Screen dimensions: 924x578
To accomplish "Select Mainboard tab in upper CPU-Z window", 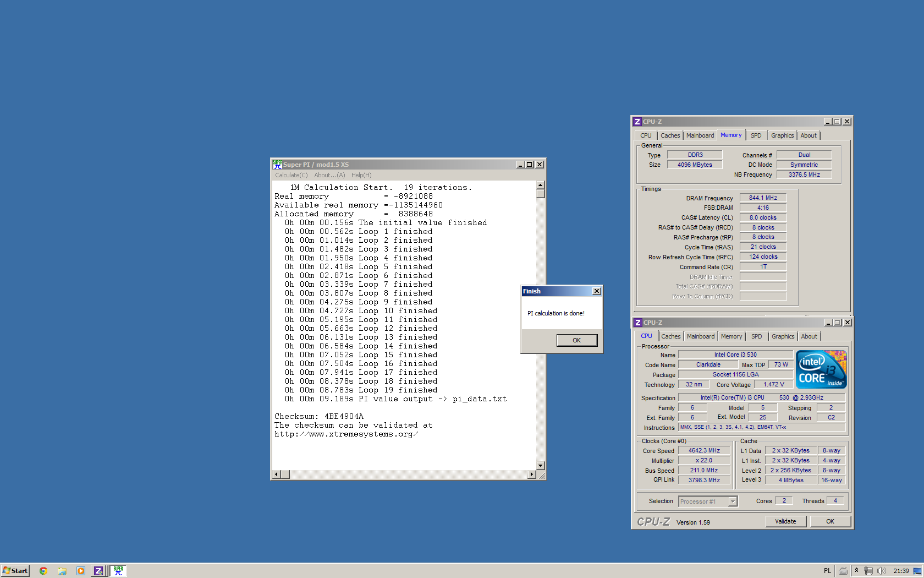I will [700, 135].
